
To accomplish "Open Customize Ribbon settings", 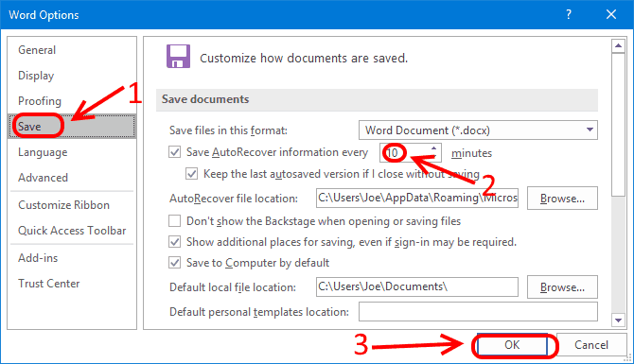I will (64, 205).
